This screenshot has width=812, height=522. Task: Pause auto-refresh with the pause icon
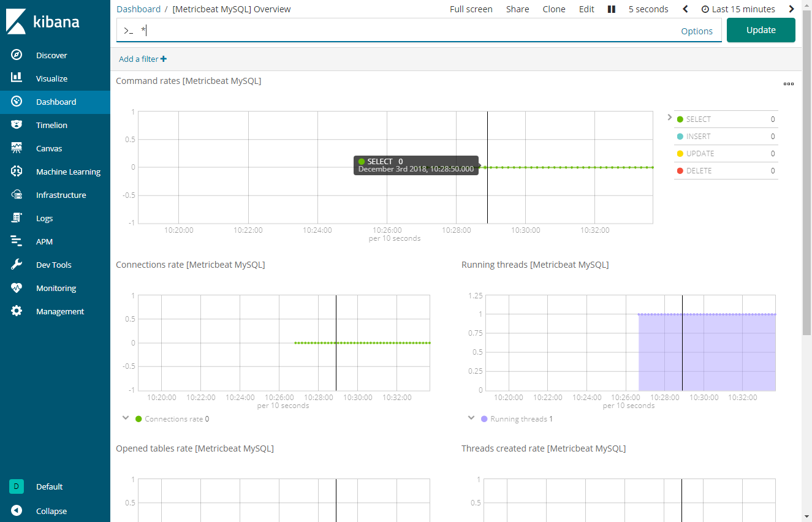pos(611,9)
